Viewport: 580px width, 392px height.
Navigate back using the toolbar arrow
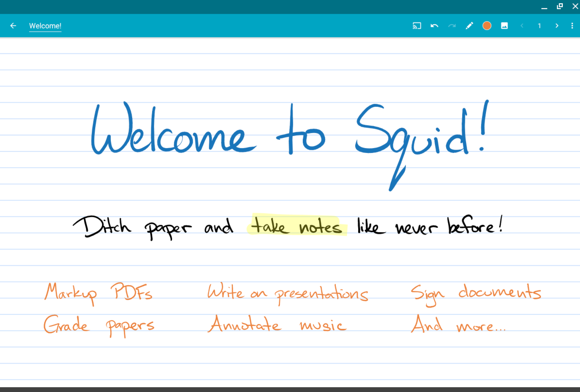point(13,25)
